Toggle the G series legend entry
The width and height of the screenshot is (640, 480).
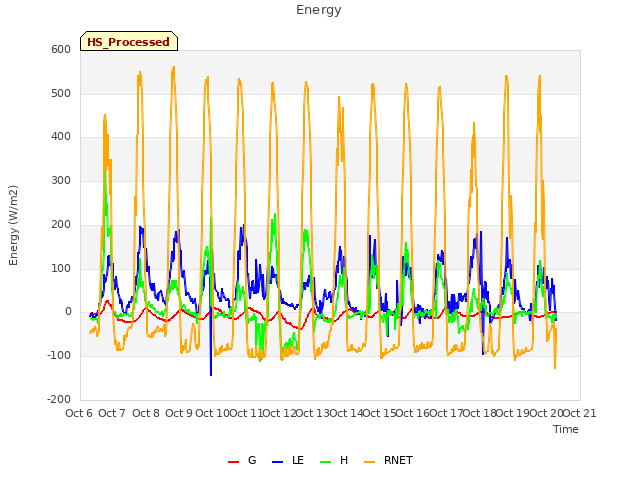point(242,460)
